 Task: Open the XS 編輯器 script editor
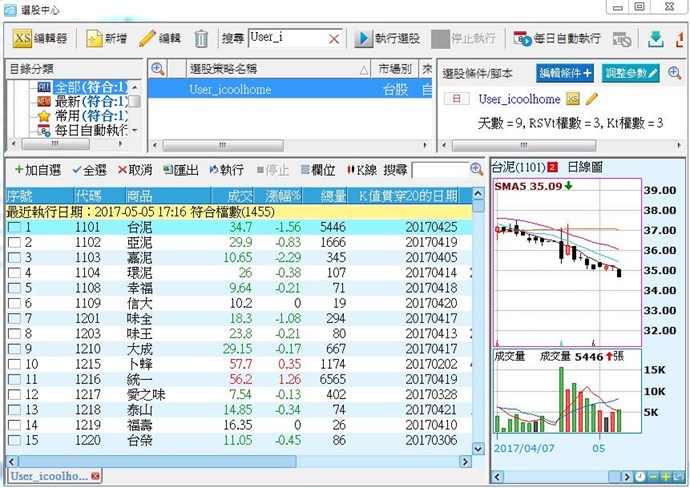[x=41, y=39]
